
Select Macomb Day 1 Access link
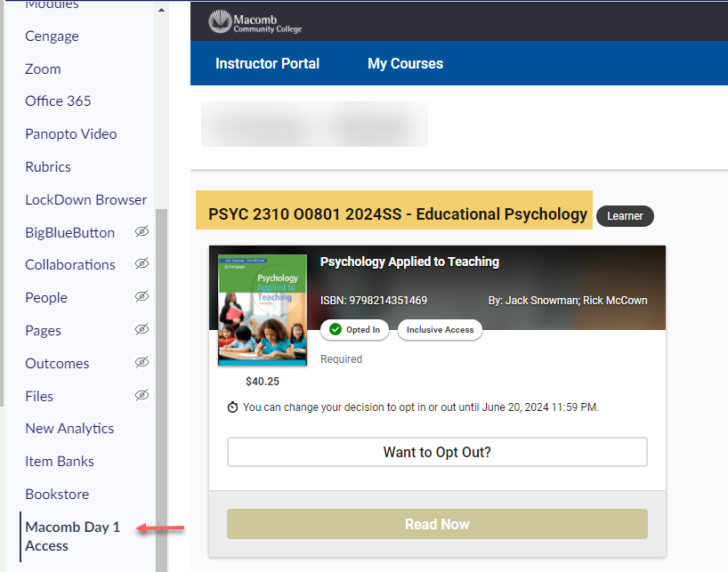coord(72,536)
